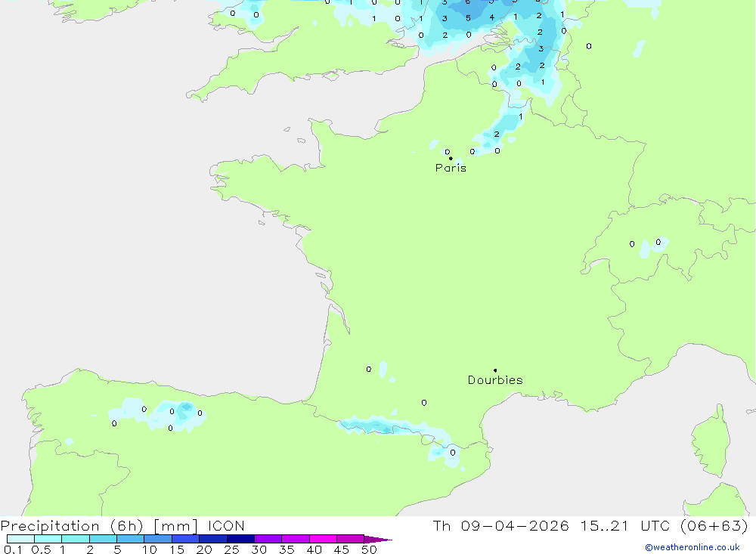
Task: Select the purple 30 mm legend swatch
Action: coord(268,539)
